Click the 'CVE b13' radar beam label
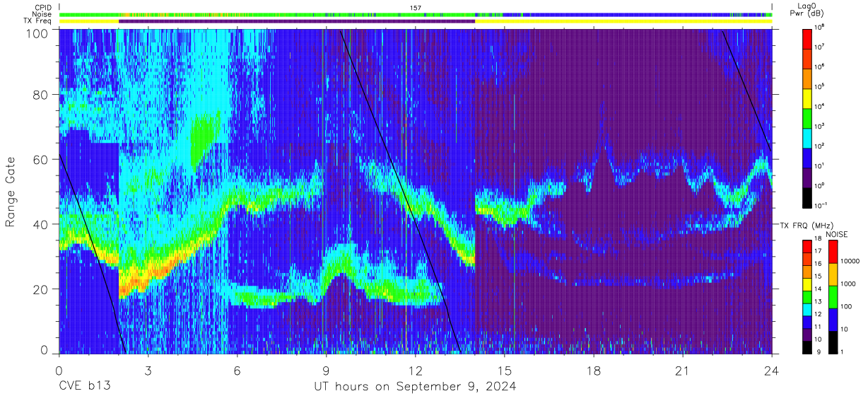This screenshot has height=401, width=868. coord(84,387)
